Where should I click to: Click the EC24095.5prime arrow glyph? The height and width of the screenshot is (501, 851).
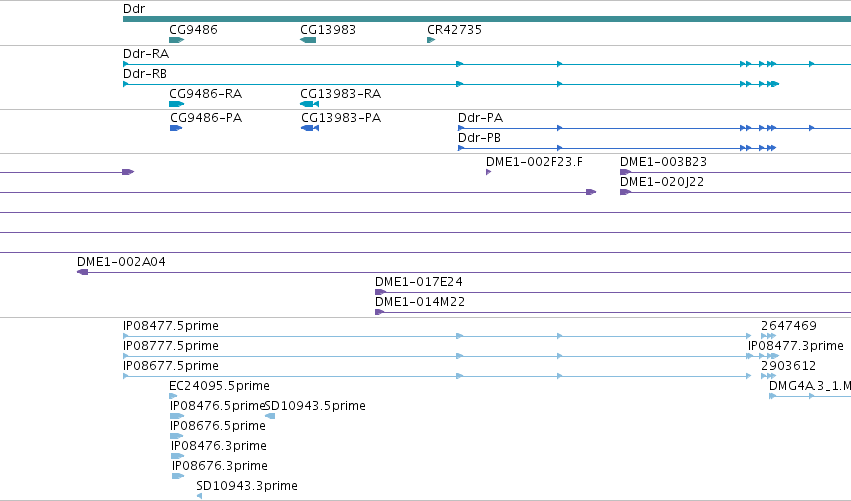[173, 396]
